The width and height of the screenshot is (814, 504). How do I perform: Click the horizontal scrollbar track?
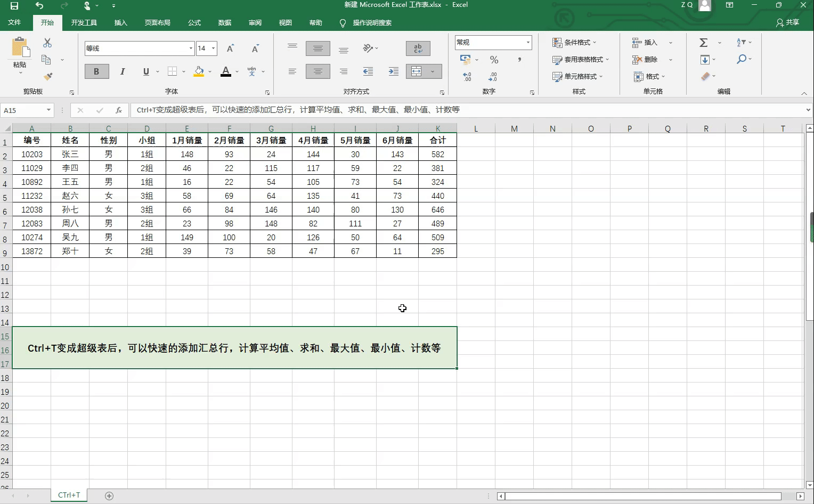click(x=650, y=496)
